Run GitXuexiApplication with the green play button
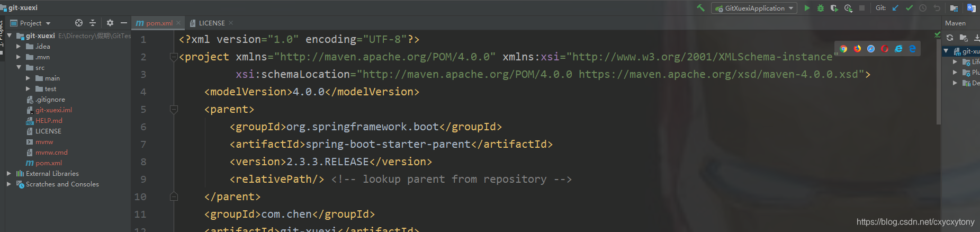This screenshot has width=980, height=232. [807, 8]
